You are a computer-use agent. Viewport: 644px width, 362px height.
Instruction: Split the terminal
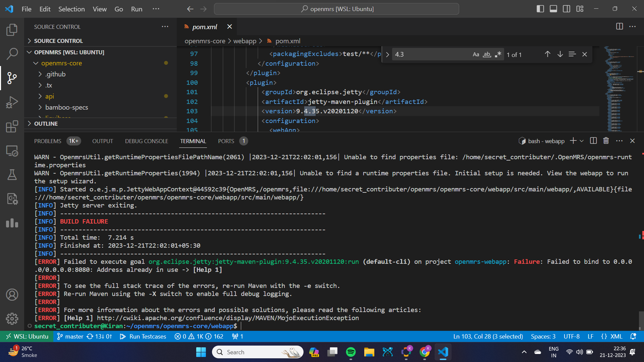[x=593, y=141]
